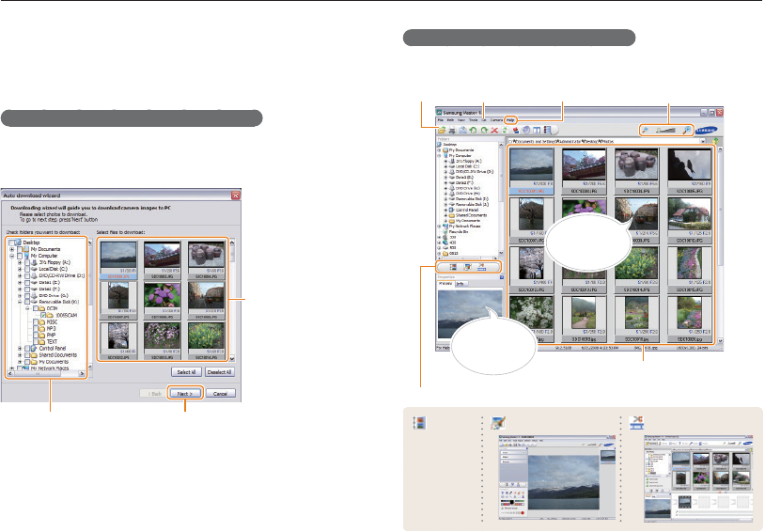Select the Edit mode paintbrush icon
765x532 pixels.
point(467,267)
